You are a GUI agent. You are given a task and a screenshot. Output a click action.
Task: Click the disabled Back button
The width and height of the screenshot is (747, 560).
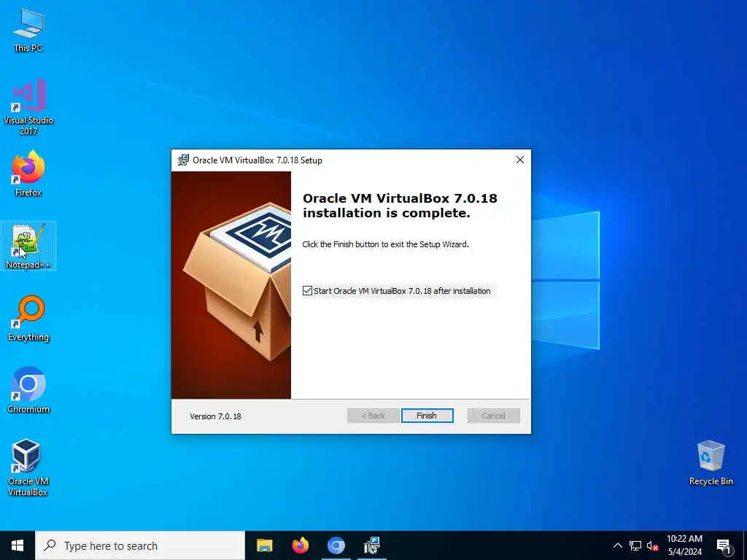point(373,416)
